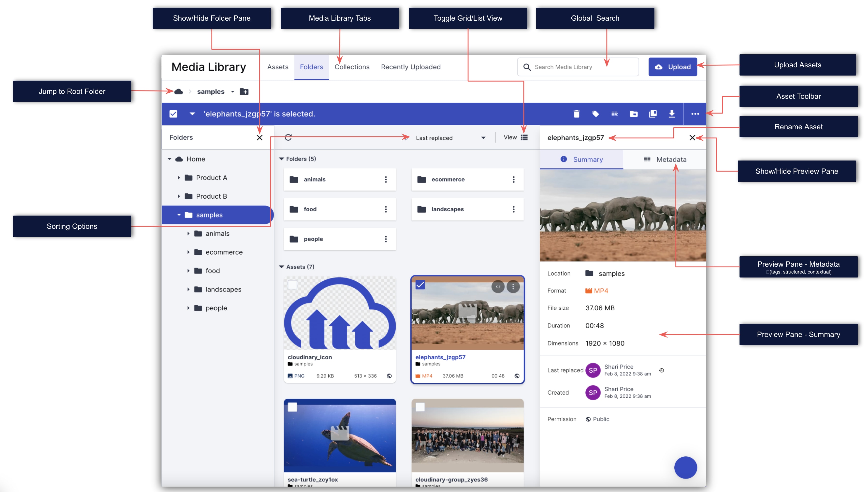Viewport: 868px width, 492px height.
Task: Open selection options dropdown next to checkbox
Action: [192, 114]
